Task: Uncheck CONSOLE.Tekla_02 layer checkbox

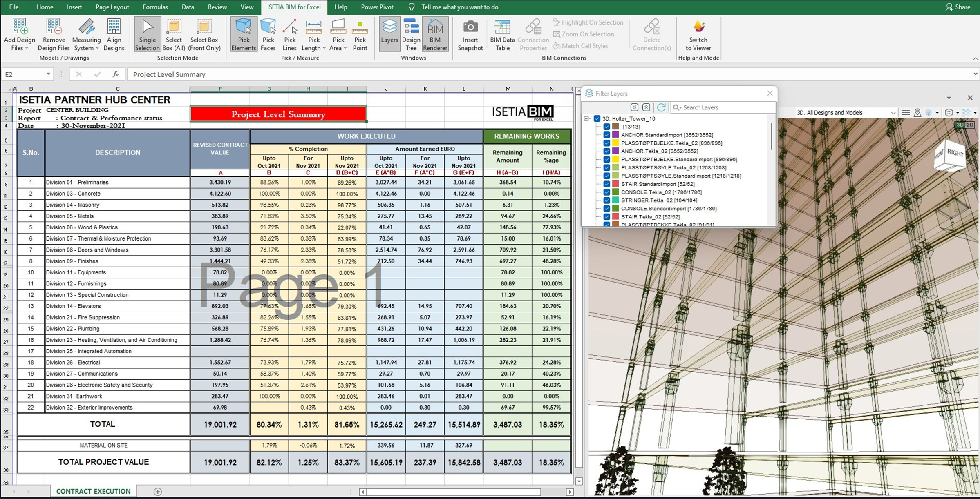Action: [606, 192]
